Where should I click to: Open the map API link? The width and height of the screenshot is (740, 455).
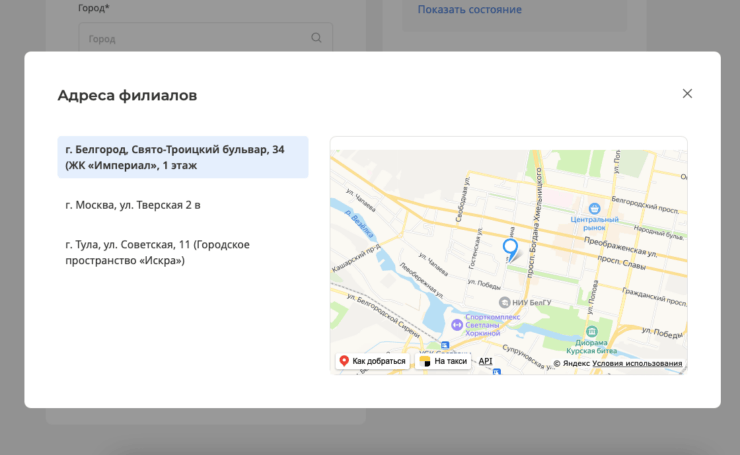pos(485,361)
